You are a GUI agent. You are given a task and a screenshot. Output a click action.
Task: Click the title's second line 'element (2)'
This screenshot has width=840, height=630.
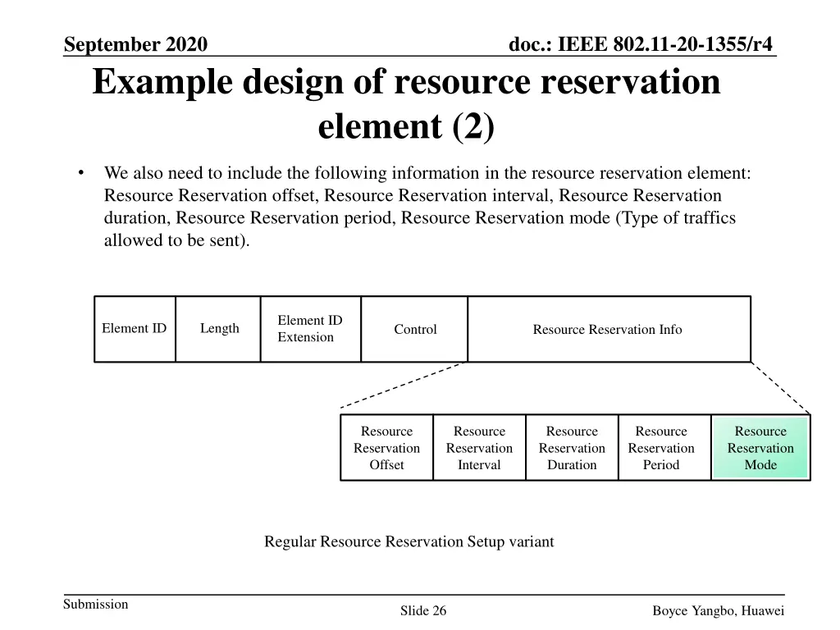[x=406, y=126]
